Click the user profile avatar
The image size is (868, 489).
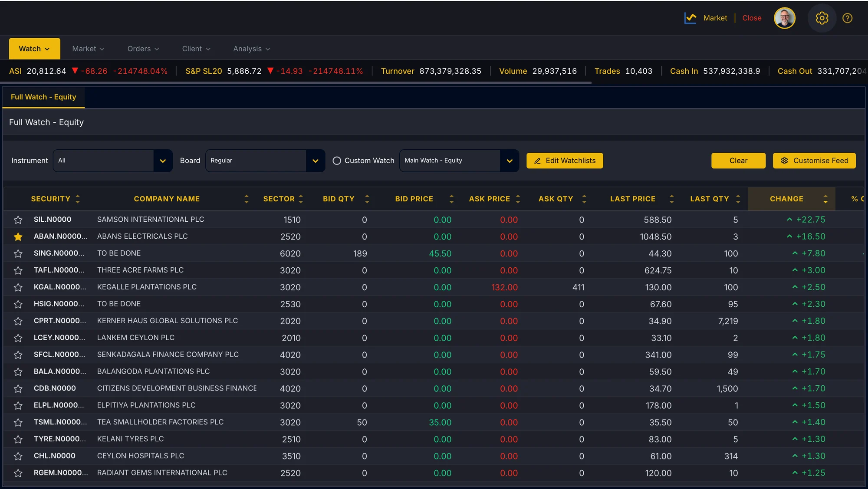tap(784, 18)
